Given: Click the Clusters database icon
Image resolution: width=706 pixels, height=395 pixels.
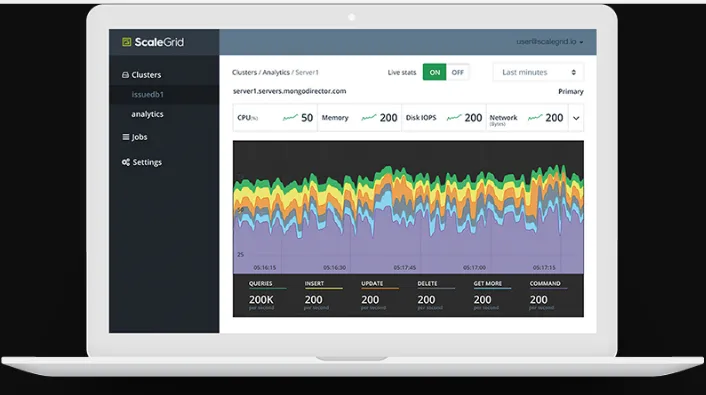Looking at the screenshot, I should point(125,75).
